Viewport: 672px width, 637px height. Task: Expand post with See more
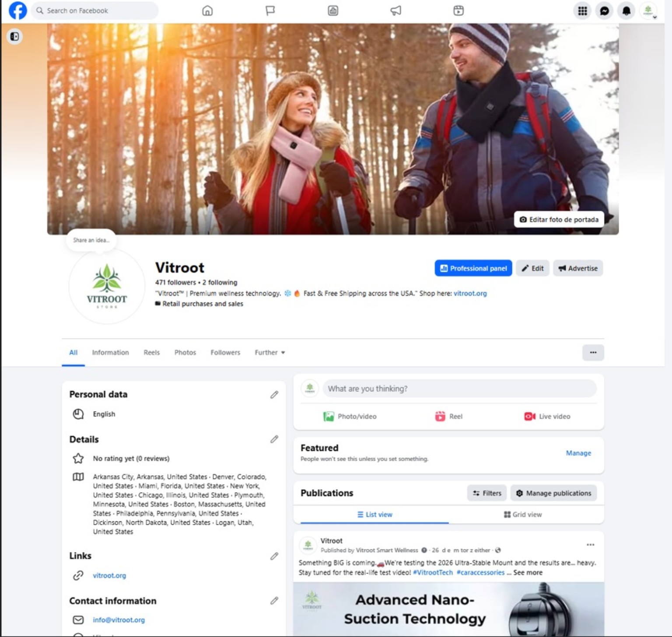528,573
